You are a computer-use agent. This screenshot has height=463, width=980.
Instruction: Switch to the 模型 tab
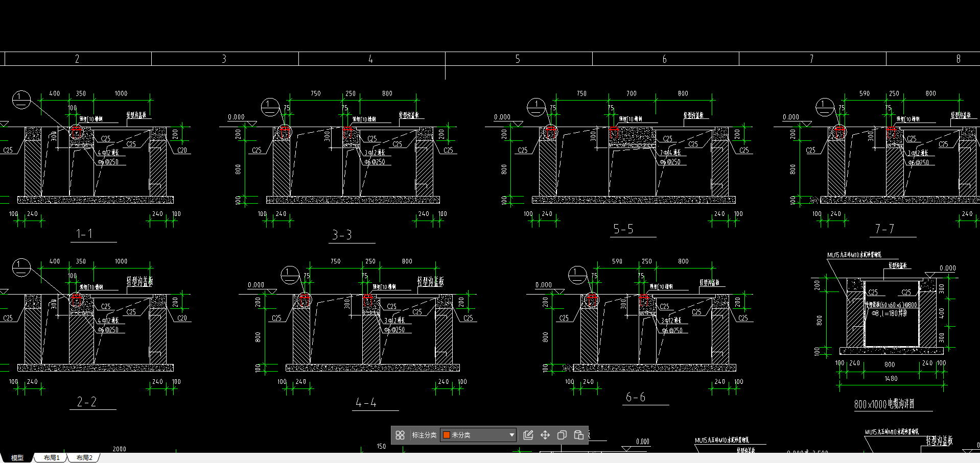[x=17, y=458]
